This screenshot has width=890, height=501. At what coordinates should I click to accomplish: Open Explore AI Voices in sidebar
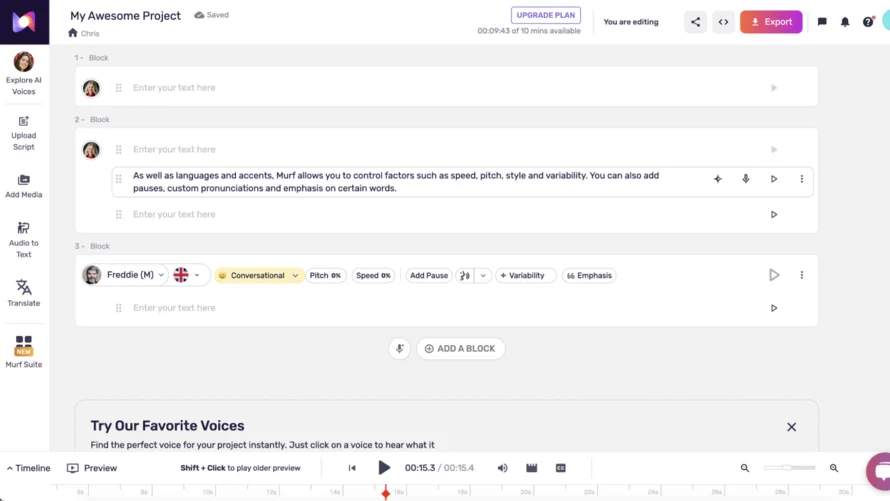(24, 72)
